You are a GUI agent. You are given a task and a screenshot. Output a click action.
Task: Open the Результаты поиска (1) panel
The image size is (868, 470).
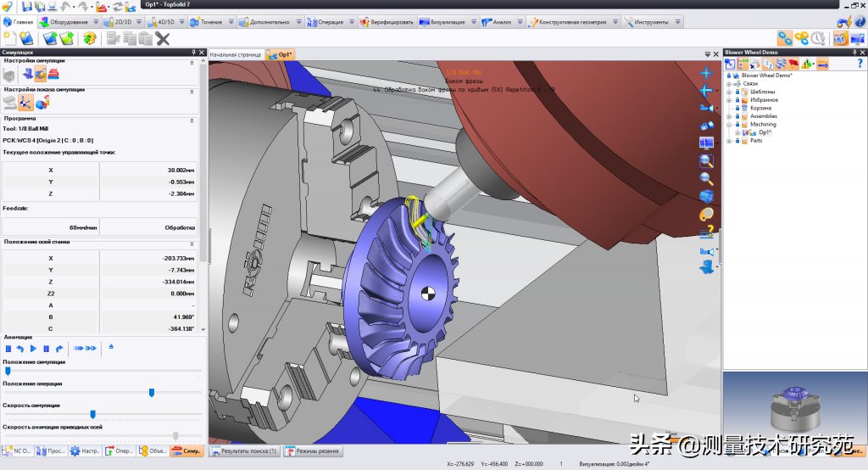click(245, 451)
